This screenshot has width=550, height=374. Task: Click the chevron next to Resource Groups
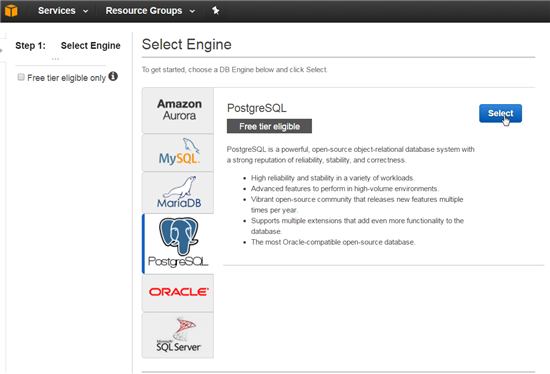point(192,11)
